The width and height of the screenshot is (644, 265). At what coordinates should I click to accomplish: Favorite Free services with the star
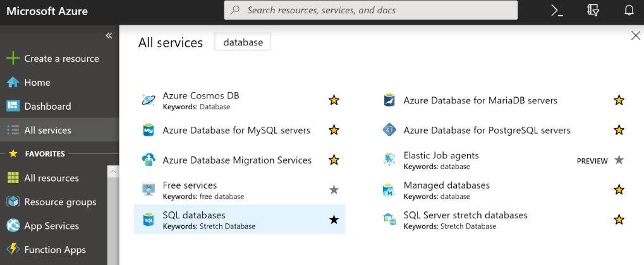(334, 190)
